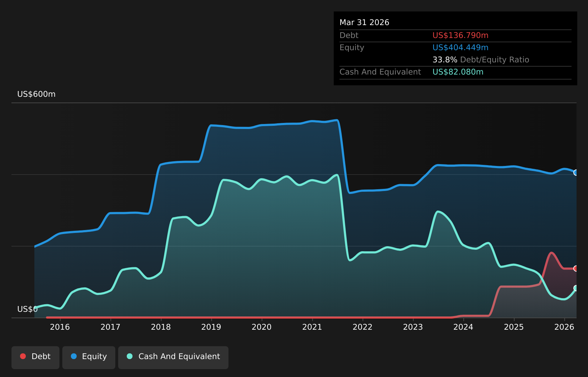This screenshot has width=588, height=377.
Task: Click the Debt row label in tooltip
Action: point(349,35)
